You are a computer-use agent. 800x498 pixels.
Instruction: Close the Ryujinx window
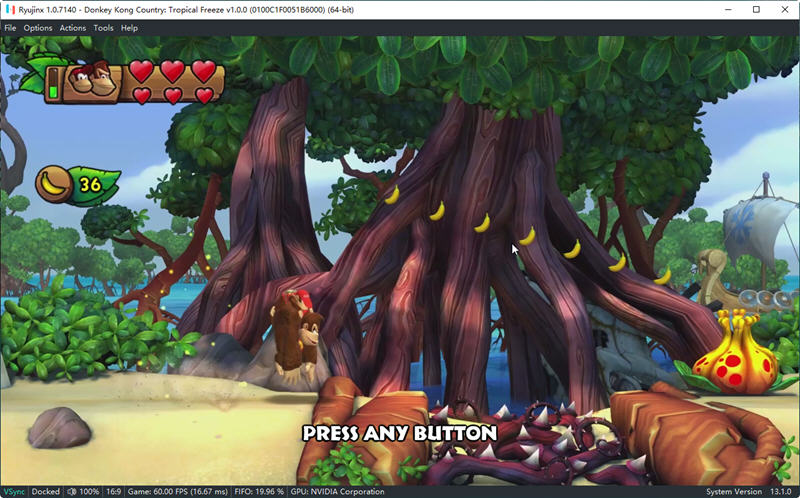point(785,10)
